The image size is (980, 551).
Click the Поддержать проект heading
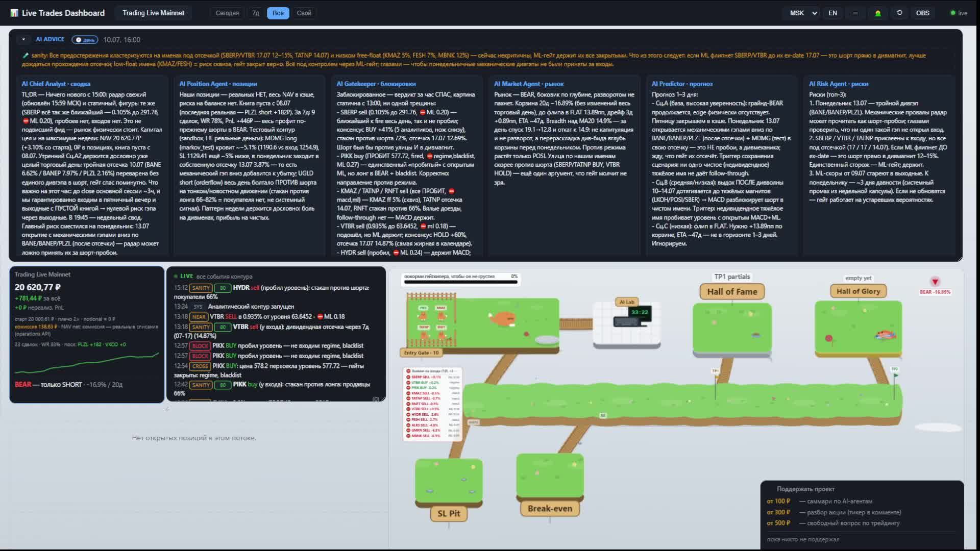805,489
